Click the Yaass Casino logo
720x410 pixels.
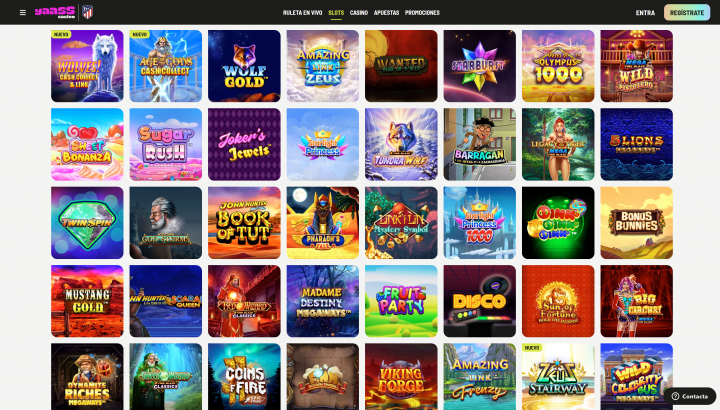[55, 12]
